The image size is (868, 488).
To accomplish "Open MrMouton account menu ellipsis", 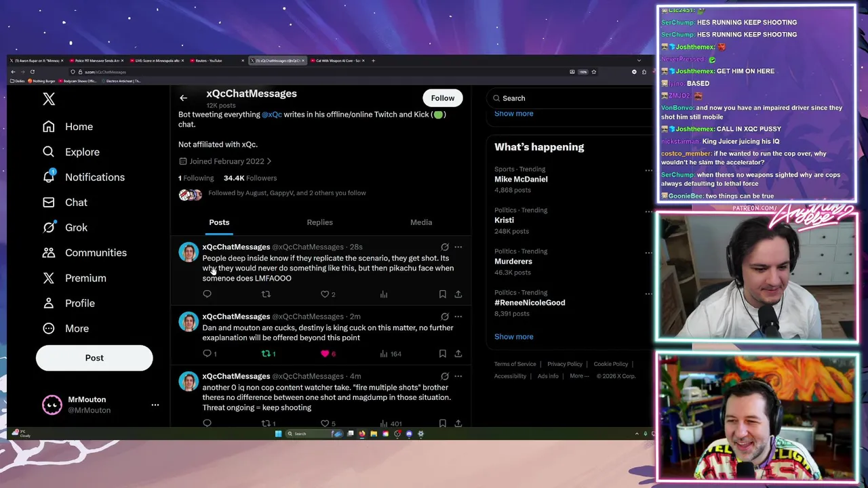I will click(155, 405).
